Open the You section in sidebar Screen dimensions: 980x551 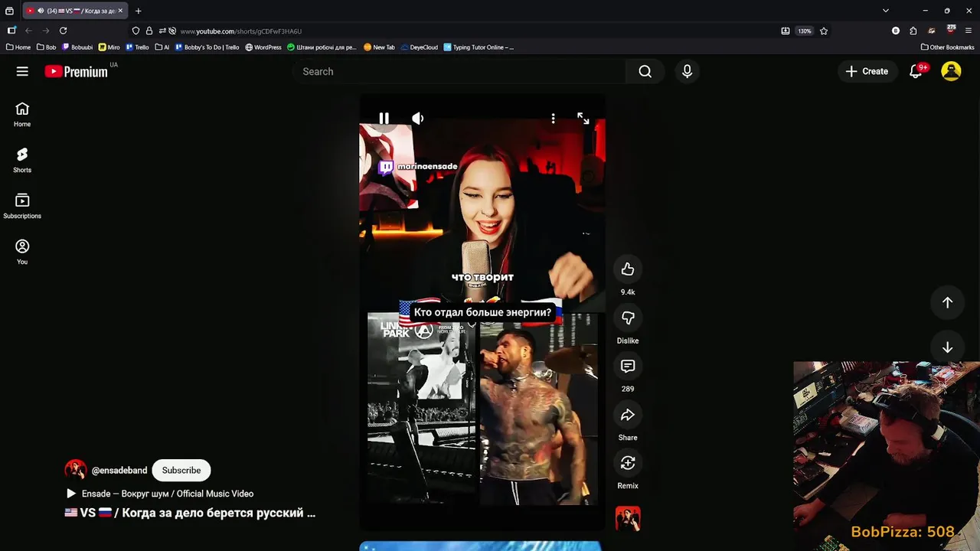pyautogui.click(x=22, y=253)
